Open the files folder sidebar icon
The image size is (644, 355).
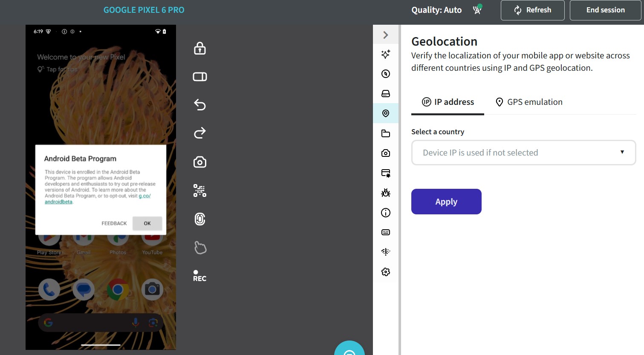[x=386, y=133]
